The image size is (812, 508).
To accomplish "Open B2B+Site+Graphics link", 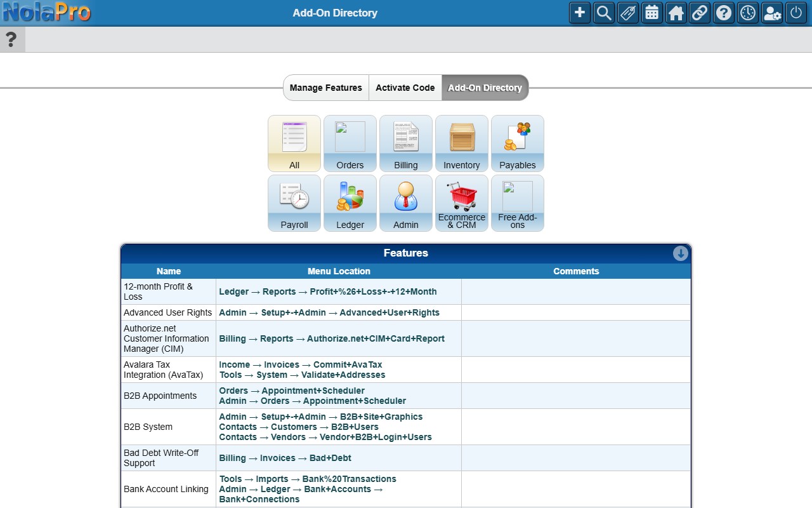I will [321, 417].
